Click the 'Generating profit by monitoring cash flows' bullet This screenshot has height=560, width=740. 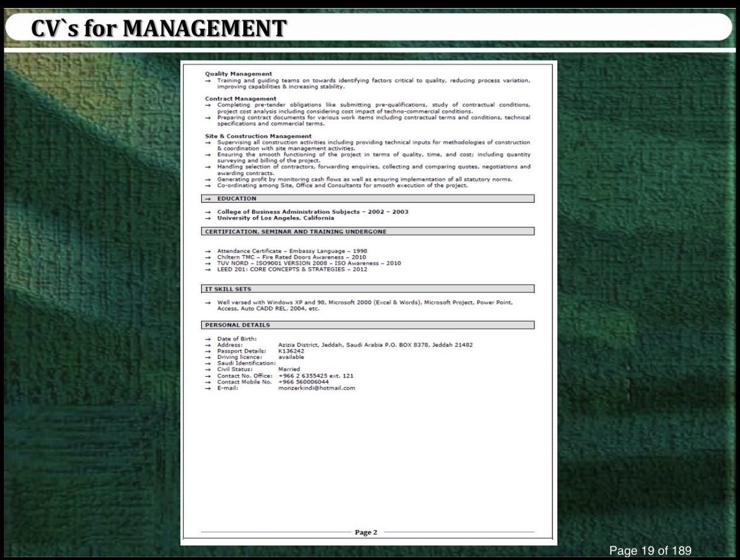click(364, 179)
